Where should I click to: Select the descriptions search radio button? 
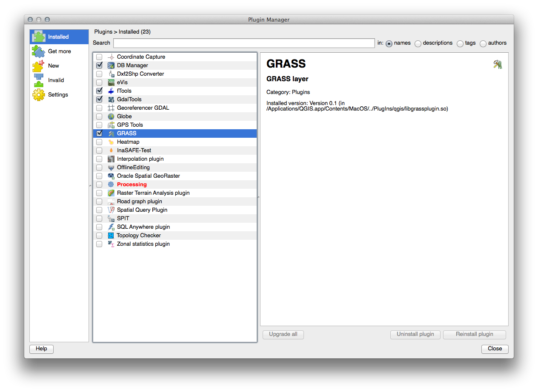(418, 43)
